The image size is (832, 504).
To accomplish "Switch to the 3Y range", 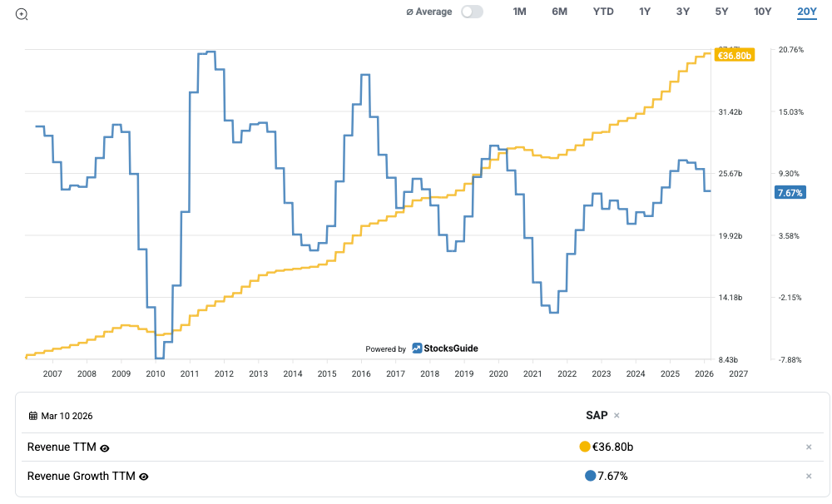I will [x=683, y=12].
